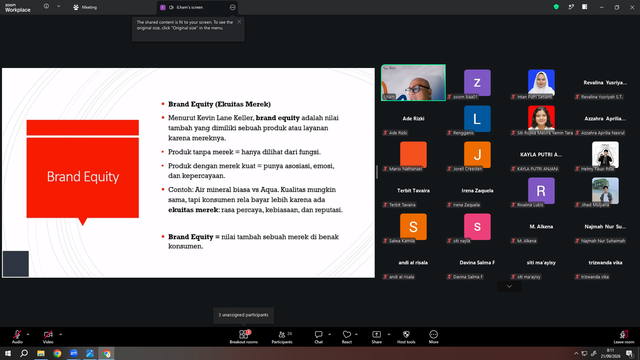Select Rengganis participant tile
The width and height of the screenshot is (640, 360).
point(477,118)
